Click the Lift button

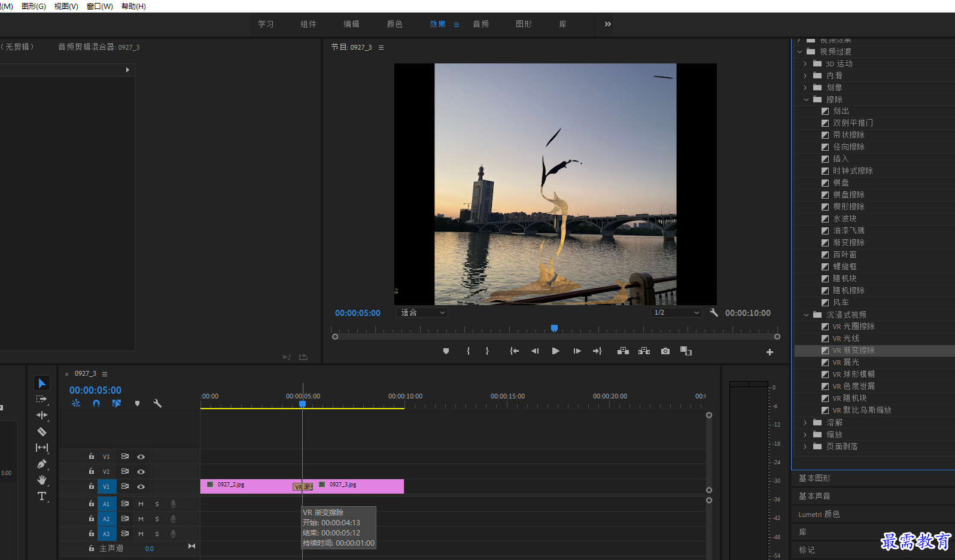point(623,351)
